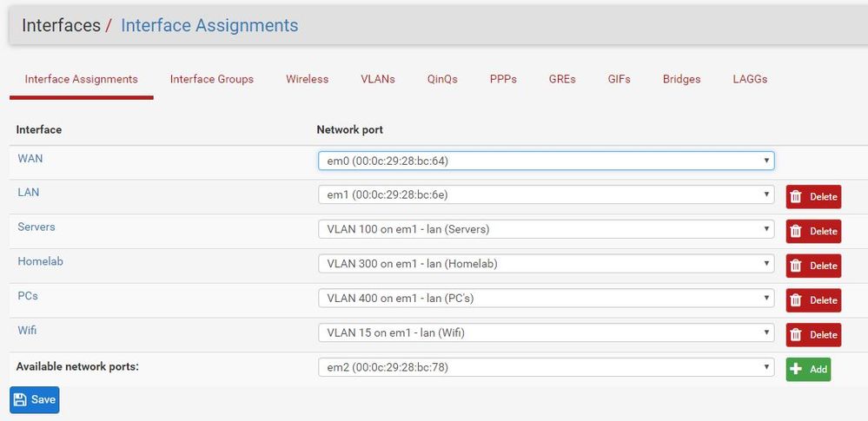Image resolution: width=868 pixels, height=421 pixels.
Task: Click the plus icon to add em2
Action: click(x=798, y=369)
